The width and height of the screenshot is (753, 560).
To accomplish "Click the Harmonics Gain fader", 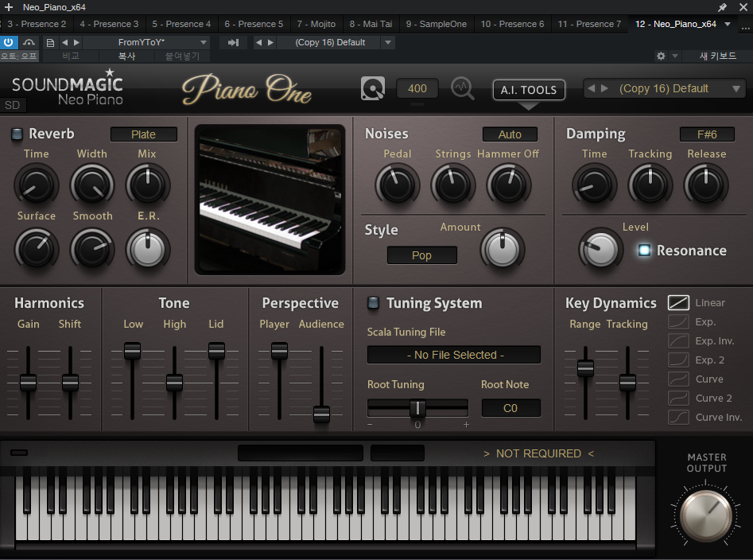I will pyautogui.click(x=28, y=383).
